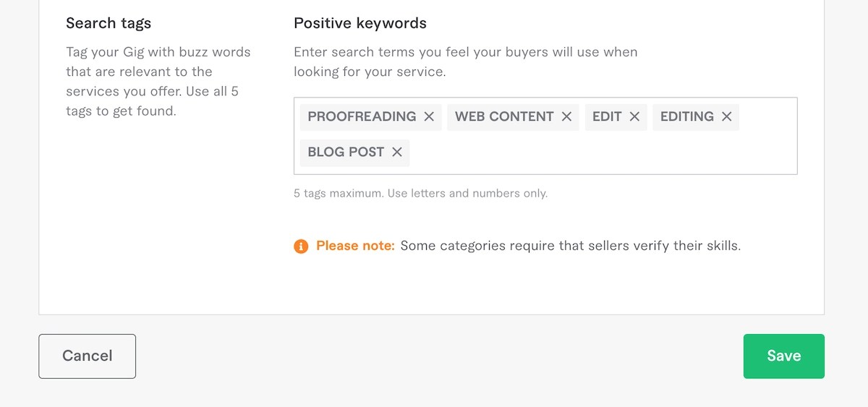Click the BLOG POST tag label
The height and width of the screenshot is (407, 868).
pyautogui.click(x=346, y=152)
